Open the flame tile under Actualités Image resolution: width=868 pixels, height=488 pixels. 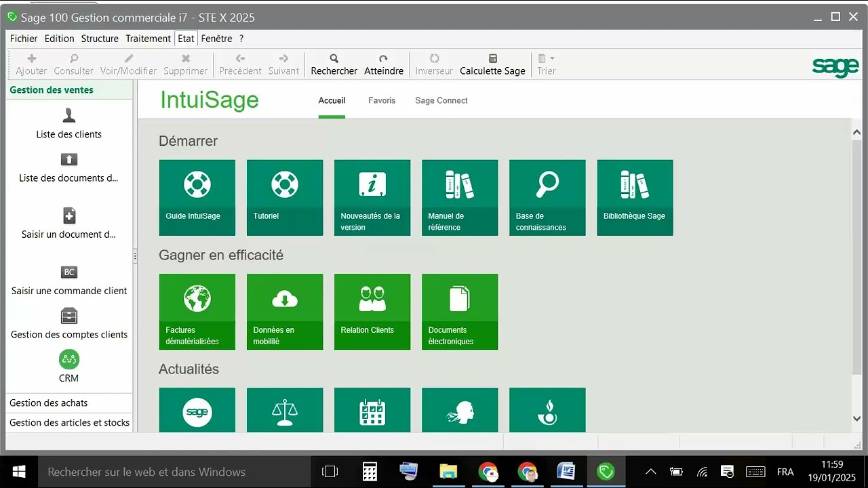[547, 410]
